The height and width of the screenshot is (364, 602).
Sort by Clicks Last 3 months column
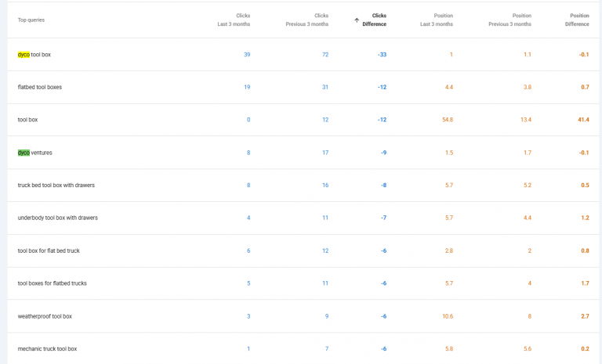[x=234, y=20]
